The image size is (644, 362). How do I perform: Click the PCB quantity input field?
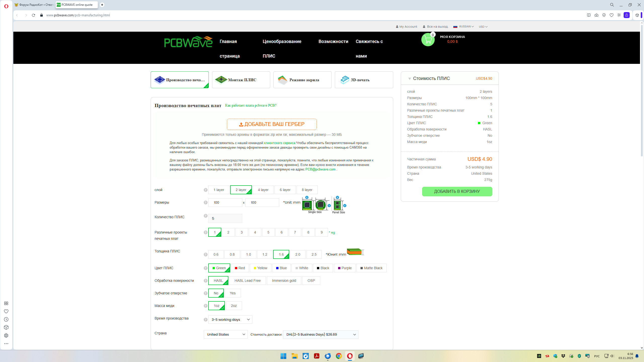tap(225, 218)
